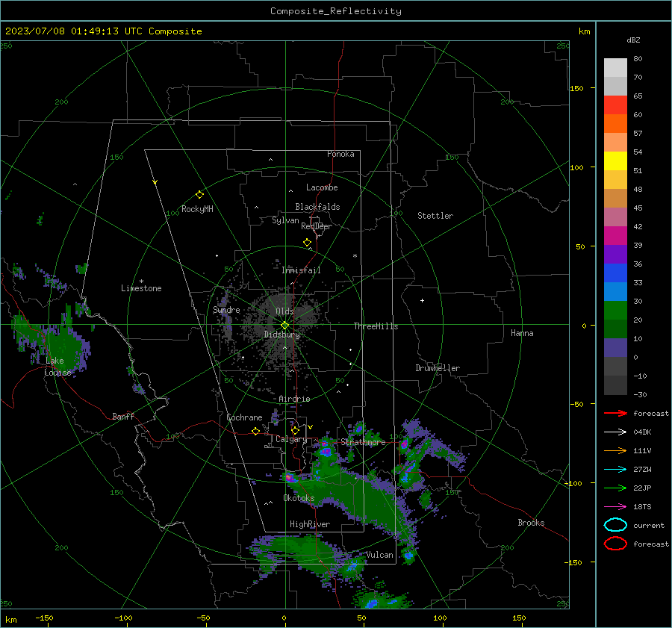Click the Vulcan city label
The height and width of the screenshot is (628, 672).
pos(380,555)
